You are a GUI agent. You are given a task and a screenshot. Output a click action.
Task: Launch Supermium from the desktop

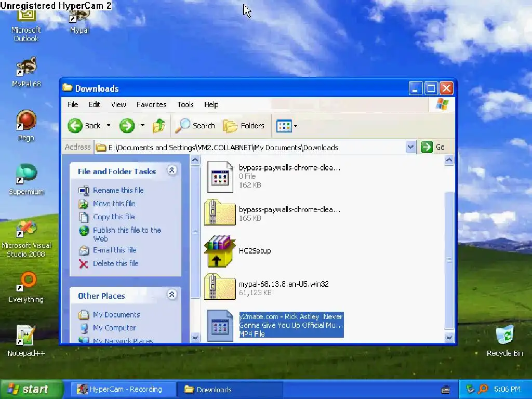(26, 179)
